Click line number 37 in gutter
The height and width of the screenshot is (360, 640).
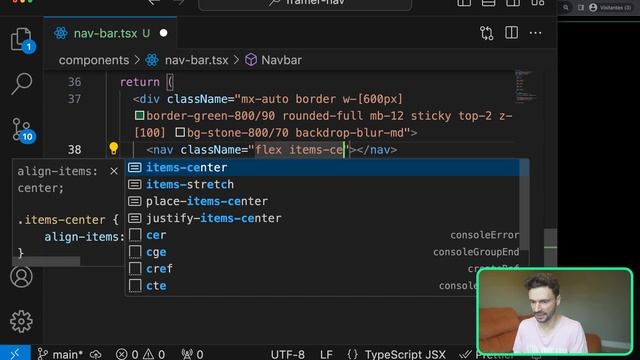click(74, 99)
